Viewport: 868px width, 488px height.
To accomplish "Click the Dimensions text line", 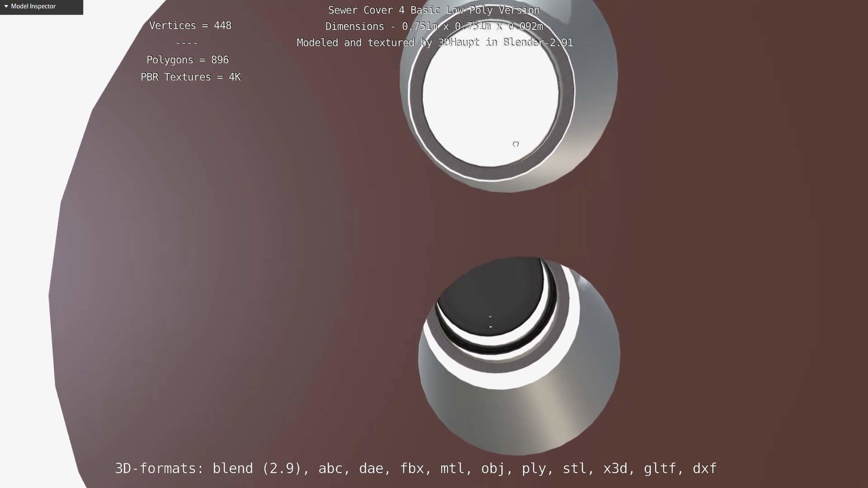I will click(x=434, y=27).
